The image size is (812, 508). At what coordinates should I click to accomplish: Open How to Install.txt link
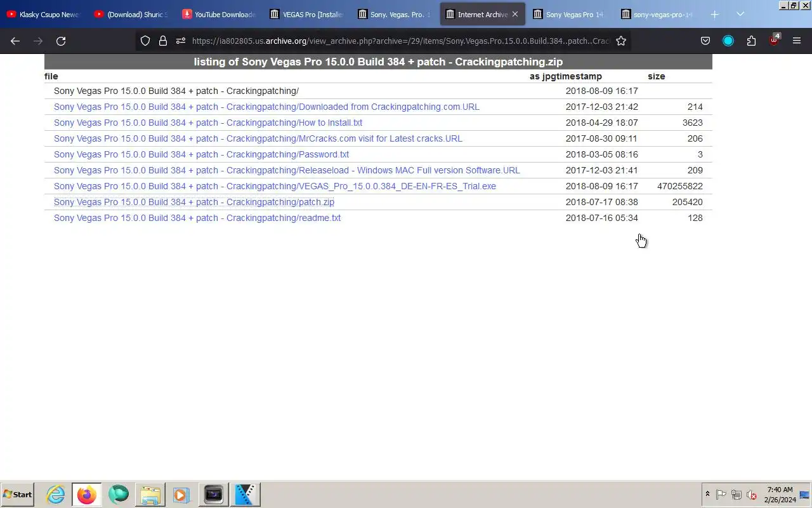[208, 123]
